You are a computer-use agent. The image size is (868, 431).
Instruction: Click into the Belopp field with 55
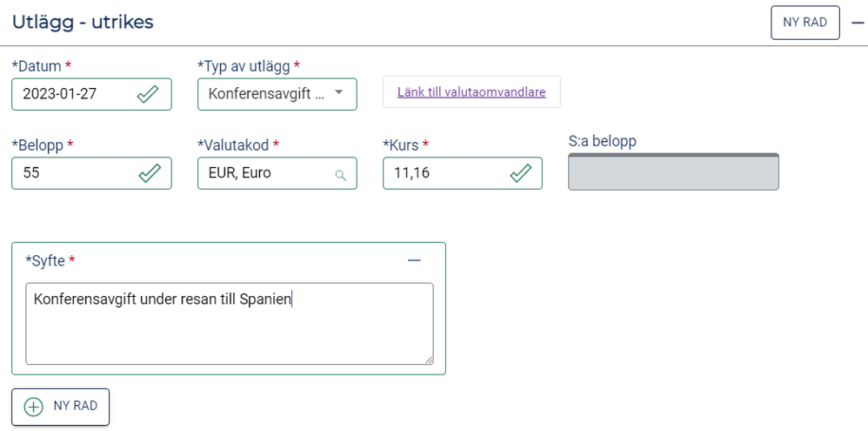(x=92, y=173)
